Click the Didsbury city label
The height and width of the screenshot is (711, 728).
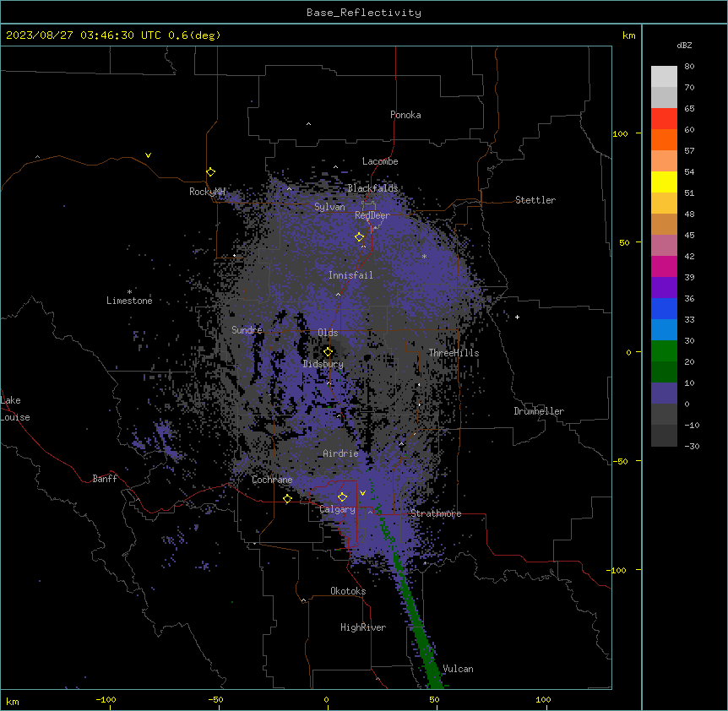click(x=323, y=364)
